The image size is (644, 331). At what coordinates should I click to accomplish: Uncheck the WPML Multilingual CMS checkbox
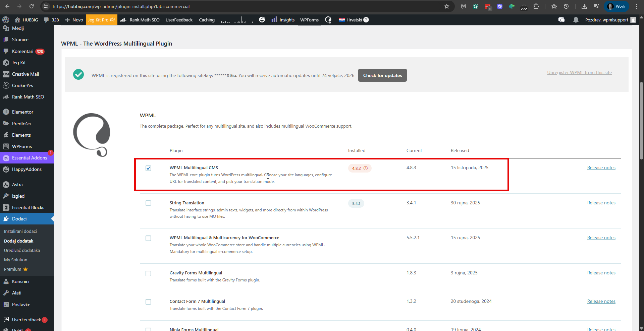pos(148,168)
